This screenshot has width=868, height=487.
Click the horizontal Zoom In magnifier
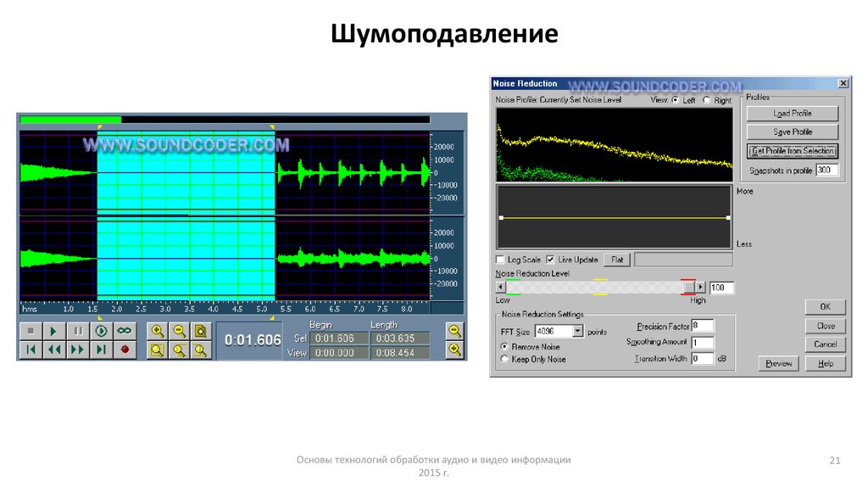(x=157, y=331)
